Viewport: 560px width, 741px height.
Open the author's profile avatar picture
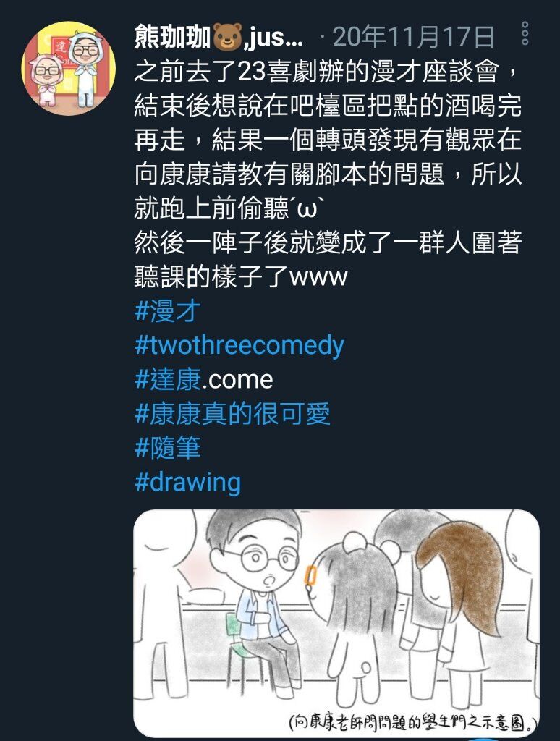pos(69,68)
